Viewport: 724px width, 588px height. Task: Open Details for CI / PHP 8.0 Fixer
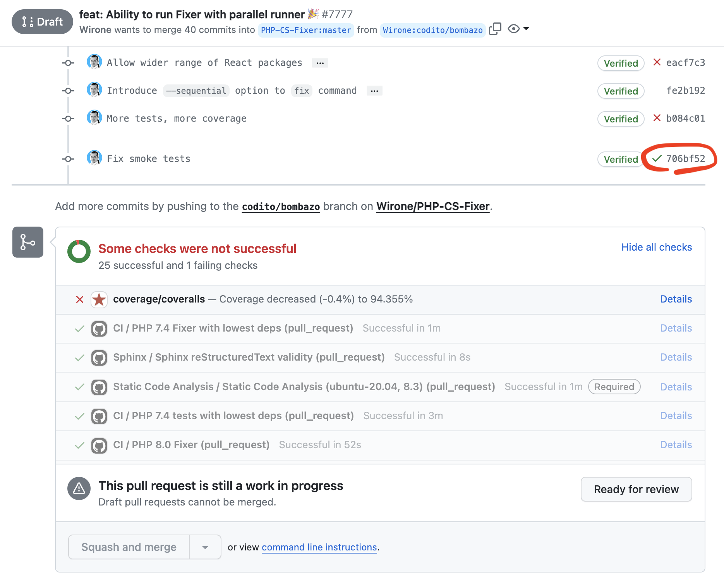tap(676, 445)
